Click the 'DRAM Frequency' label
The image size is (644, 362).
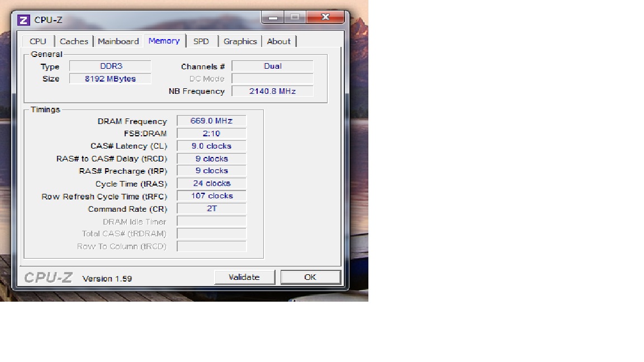pyautogui.click(x=132, y=121)
